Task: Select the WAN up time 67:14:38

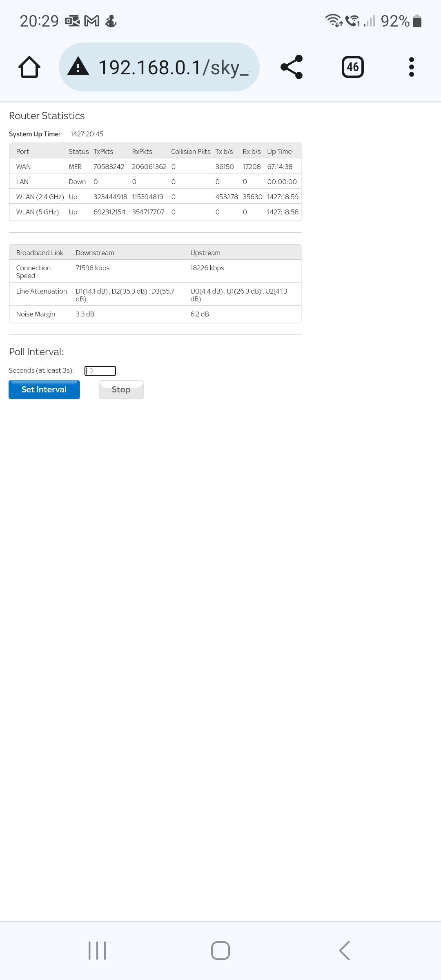Action: point(280,167)
